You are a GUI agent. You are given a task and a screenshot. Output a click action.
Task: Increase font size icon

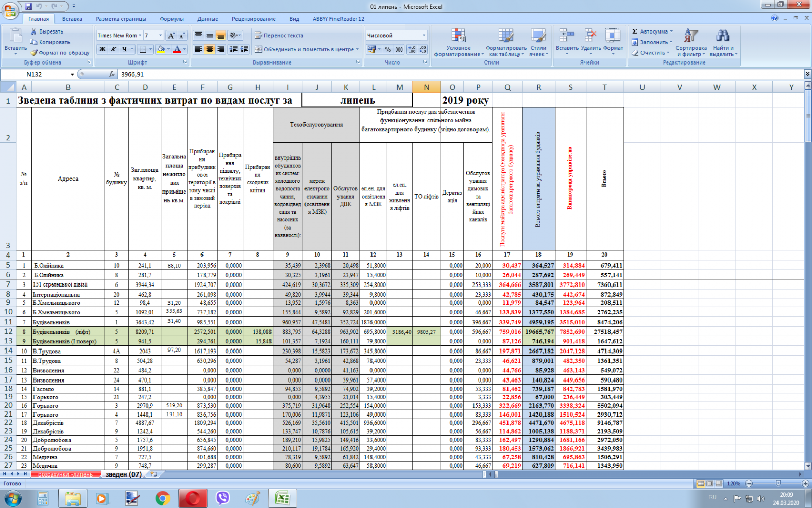pos(171,36)
